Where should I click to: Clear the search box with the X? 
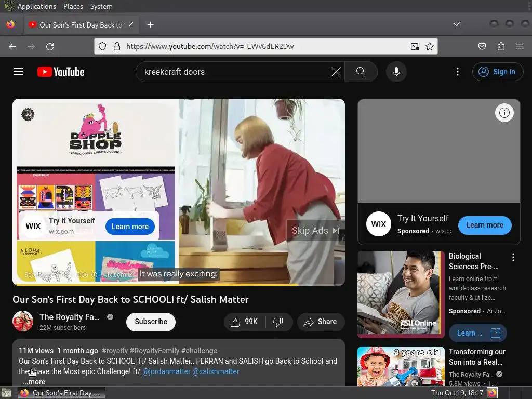coord(336,72)
